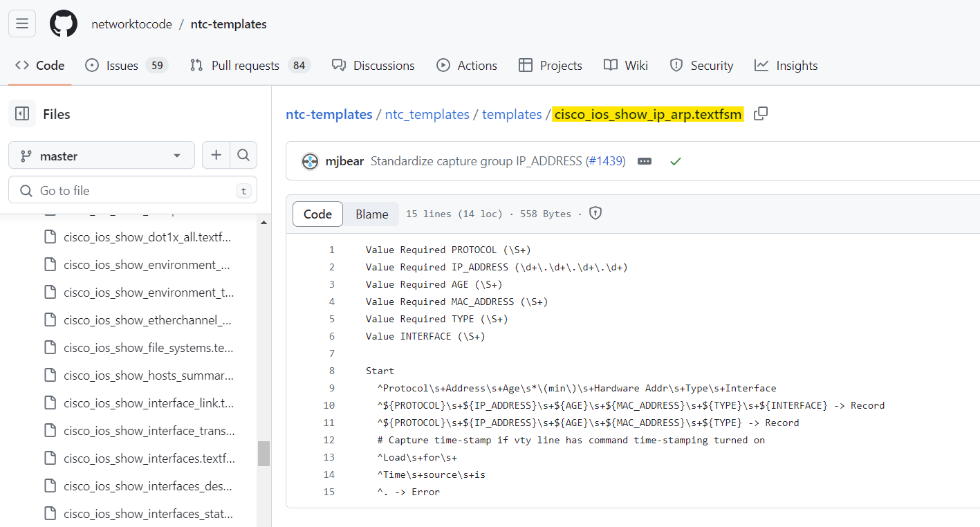
Task: Click the file tree scrollbar
Action: pos(264,454)
